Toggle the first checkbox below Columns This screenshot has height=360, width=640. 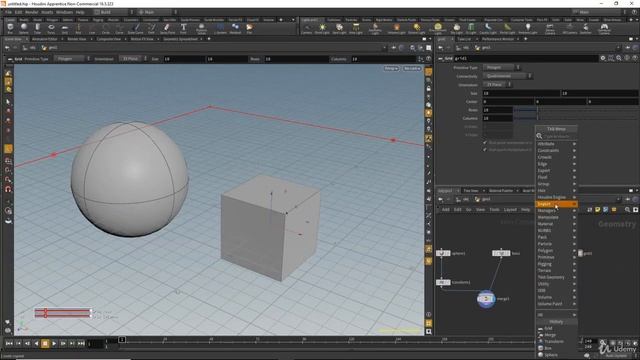485,143
